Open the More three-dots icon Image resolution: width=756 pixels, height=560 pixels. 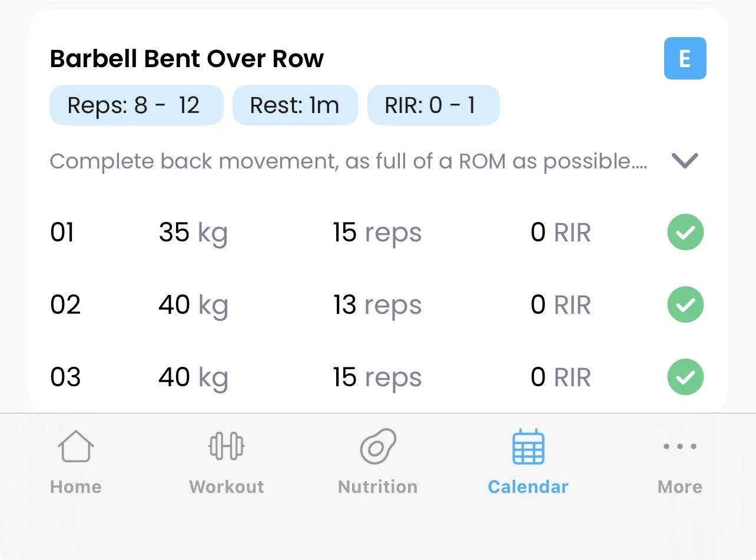tap(679, 446)
